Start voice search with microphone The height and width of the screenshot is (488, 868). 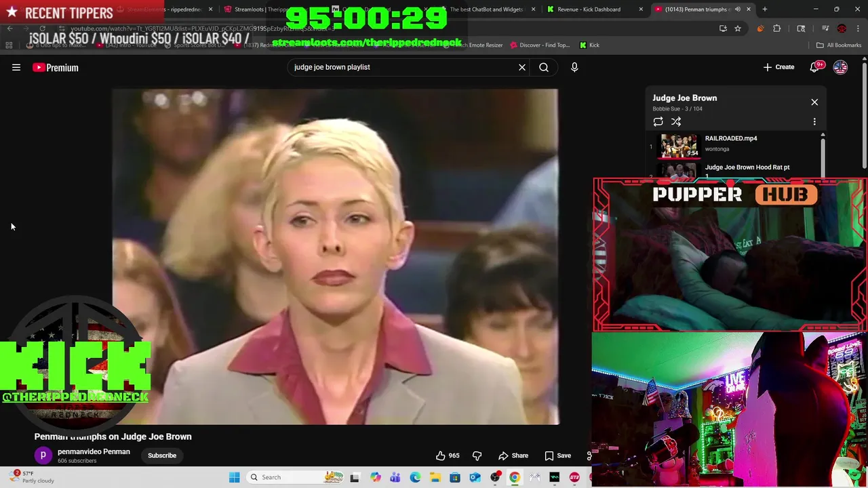(574, 67)
